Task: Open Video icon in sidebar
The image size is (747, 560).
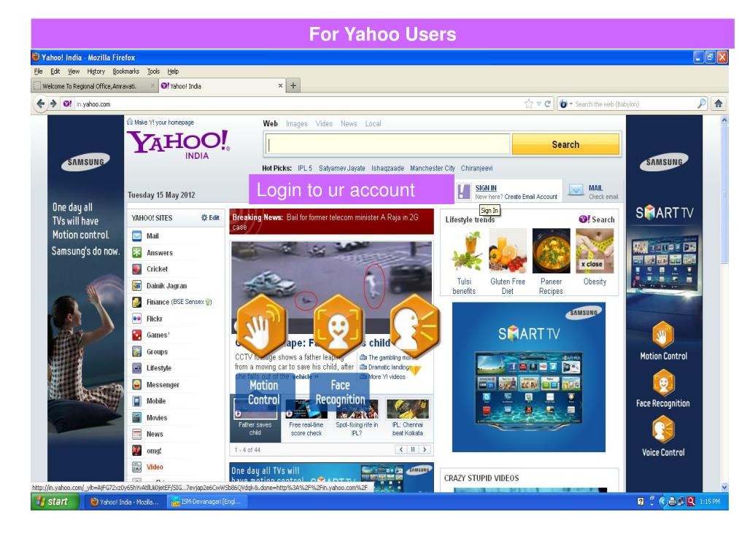Action: tap(136, 467)
